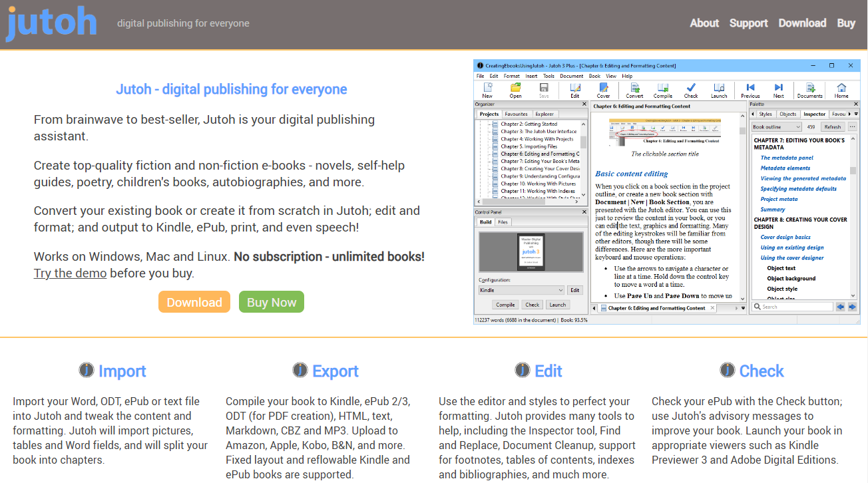Click the Export heading link

pyautogui.click(x=335, y=371)
